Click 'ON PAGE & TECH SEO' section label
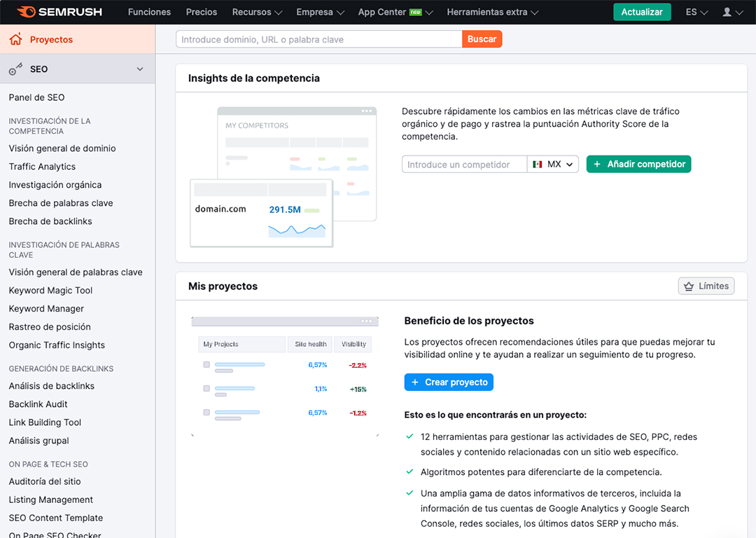The height and width of the screenshot is (538, 756). click(x=48, y=464)
